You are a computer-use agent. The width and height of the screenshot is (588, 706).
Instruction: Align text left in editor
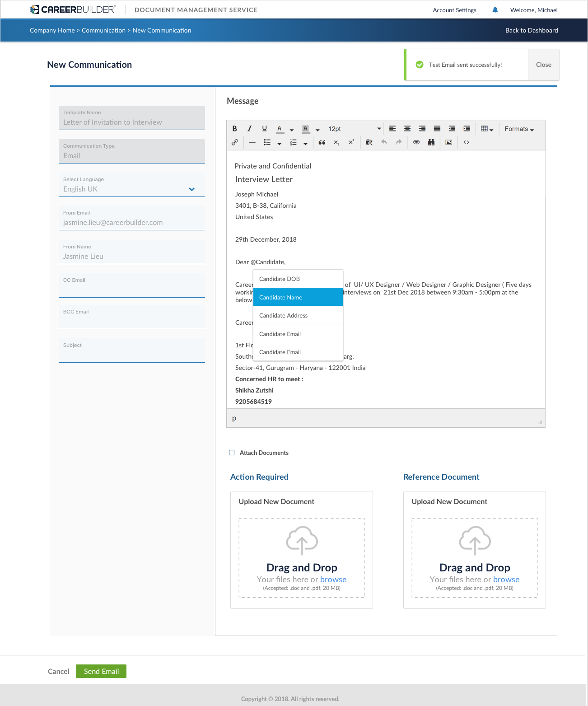pos(392,129)
